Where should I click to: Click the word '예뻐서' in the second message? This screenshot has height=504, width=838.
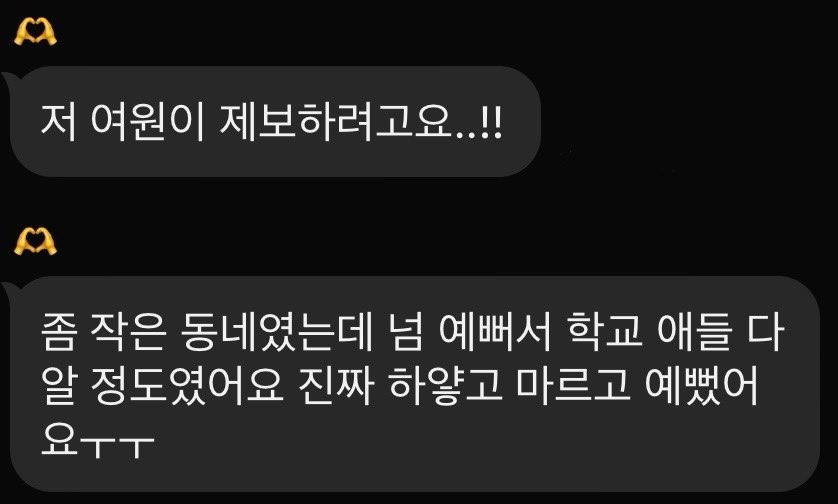tap(494, 331)
